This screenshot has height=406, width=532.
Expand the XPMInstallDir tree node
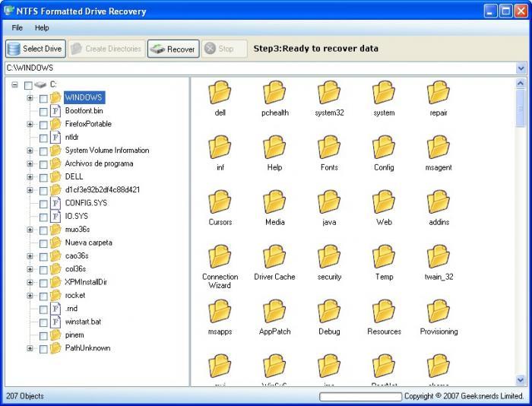coord(30,282)
